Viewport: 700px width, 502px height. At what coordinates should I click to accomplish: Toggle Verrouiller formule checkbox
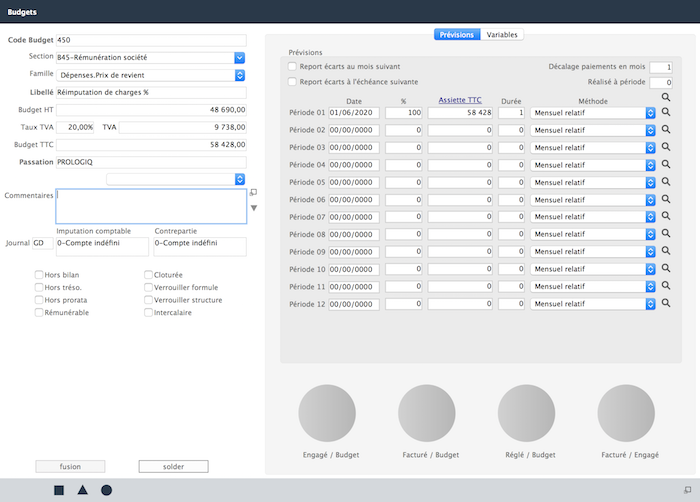coord(149,287)
